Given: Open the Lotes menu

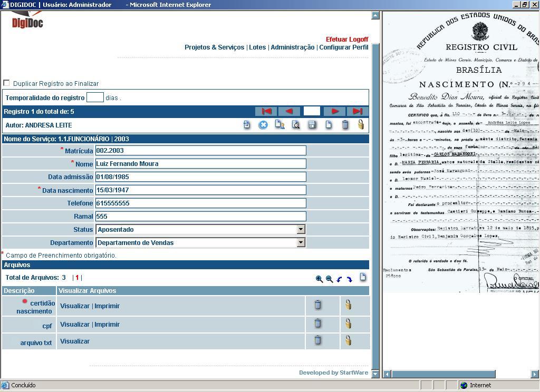Looking at the screenshot, I should (257, 47).
